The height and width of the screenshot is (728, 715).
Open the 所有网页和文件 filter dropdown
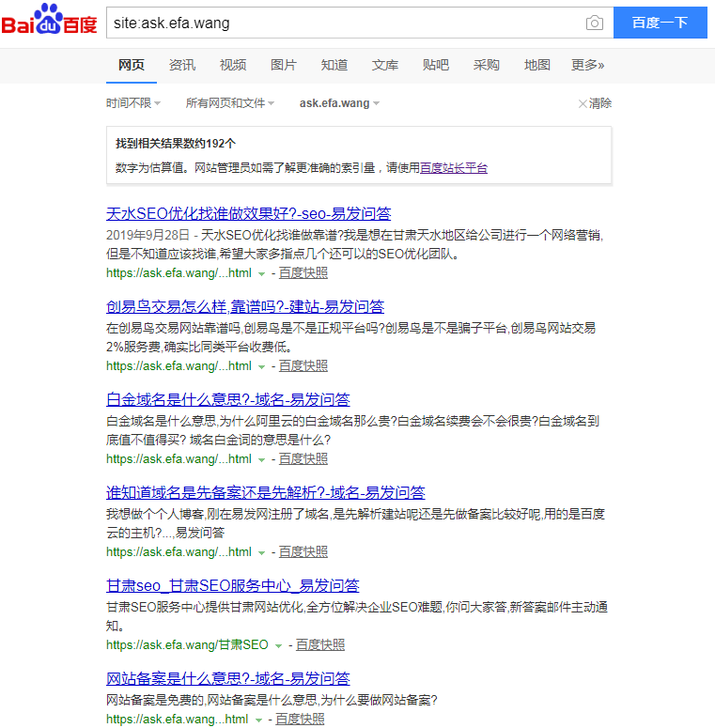coord(230,103)
